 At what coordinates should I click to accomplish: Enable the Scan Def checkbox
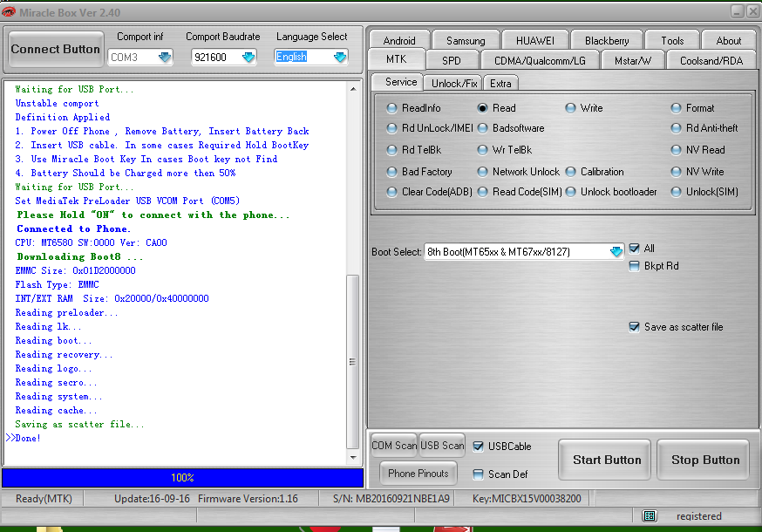tap(478, 474)
